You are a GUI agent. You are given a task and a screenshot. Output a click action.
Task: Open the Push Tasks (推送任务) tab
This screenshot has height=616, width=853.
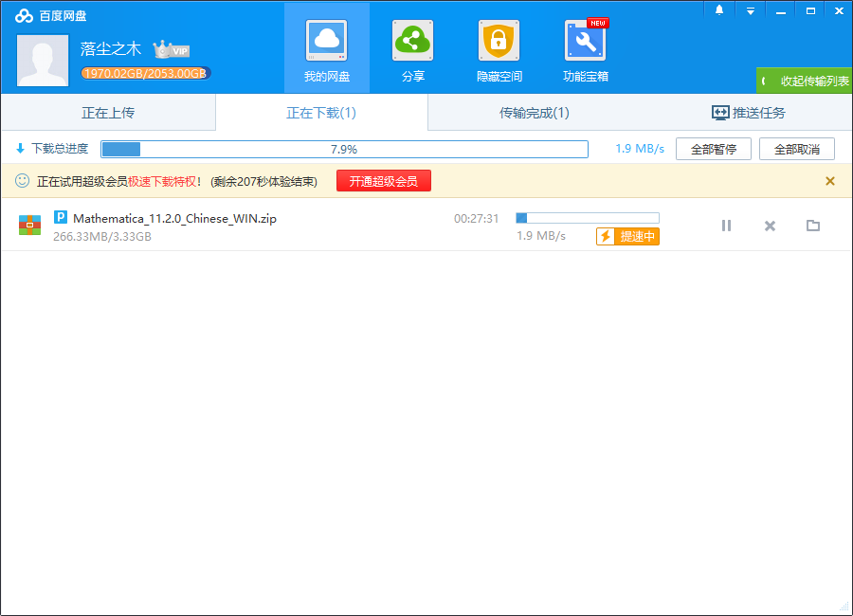pyautogui.click(x=748, y=113)
